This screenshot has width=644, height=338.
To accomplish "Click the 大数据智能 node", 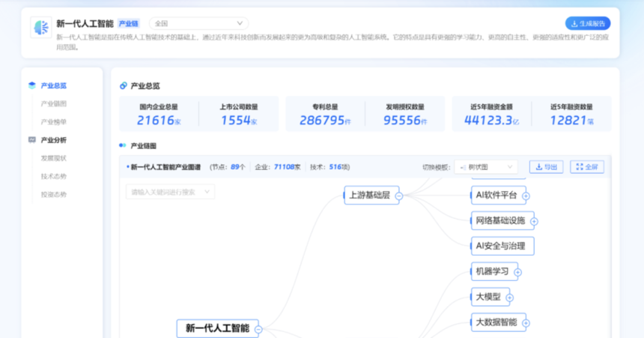I will click(496, 322).
